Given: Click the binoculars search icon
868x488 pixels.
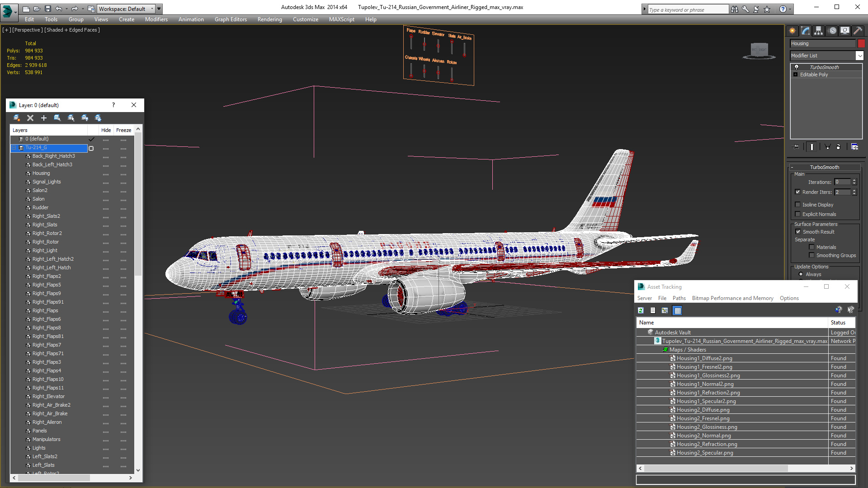Looking at the screenshot, I should click(x=735, y=9).
